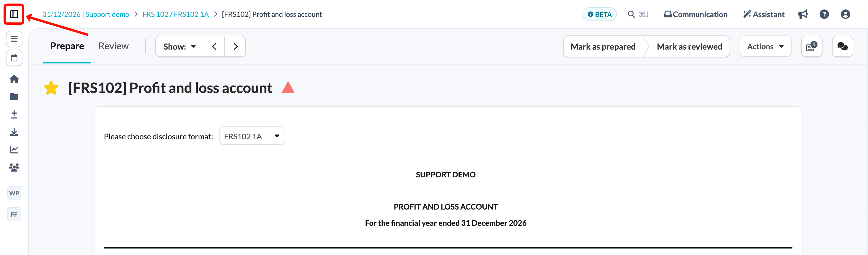Open the FRS 102 / FRS102 1A breadcrumb link
The height and width of the screenshot is (255, 868).
click(x=176, y=14)
